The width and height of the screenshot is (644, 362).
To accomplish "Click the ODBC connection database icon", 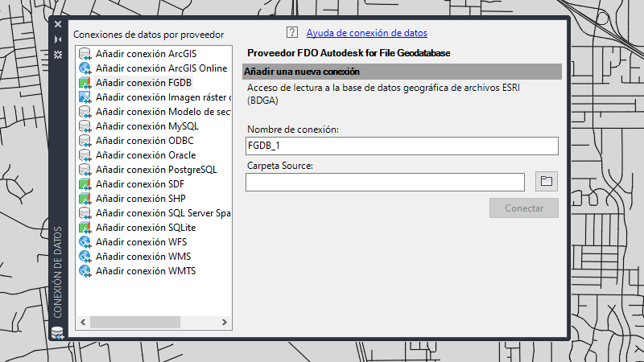I will (x=85, y=141).
